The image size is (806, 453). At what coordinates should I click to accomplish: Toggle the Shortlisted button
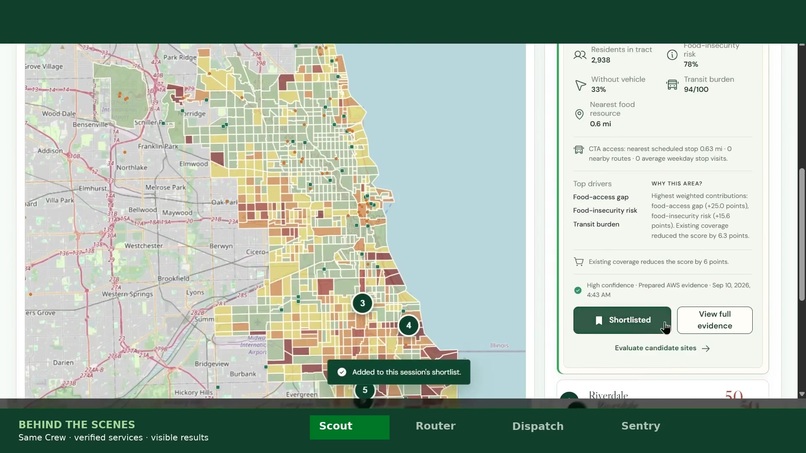622,320
